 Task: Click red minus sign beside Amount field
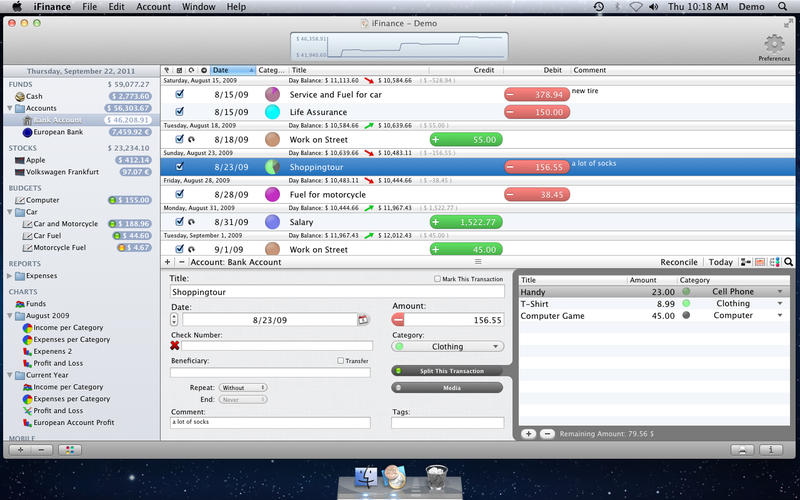coord(398,320)
